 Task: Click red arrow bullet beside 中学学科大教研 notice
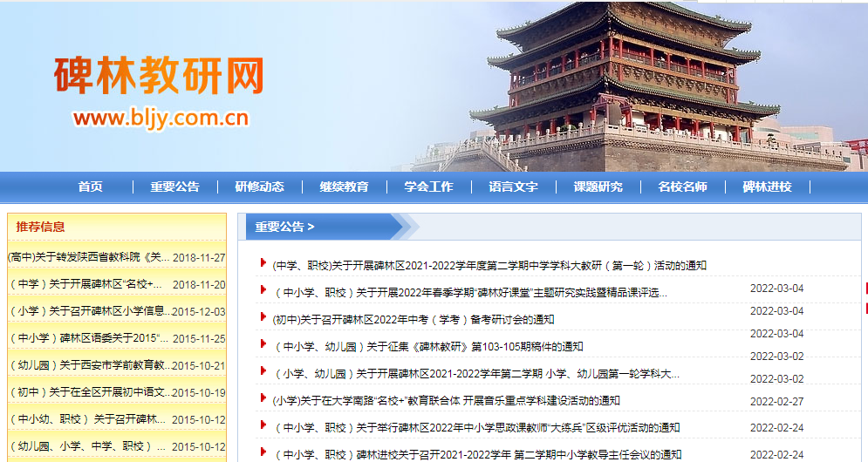point(263,262)
